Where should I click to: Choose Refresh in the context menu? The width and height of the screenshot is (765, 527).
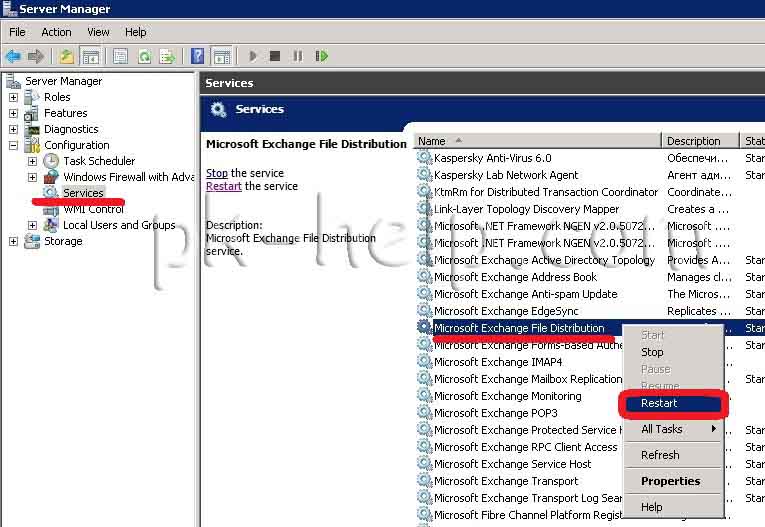coord(673,455)
